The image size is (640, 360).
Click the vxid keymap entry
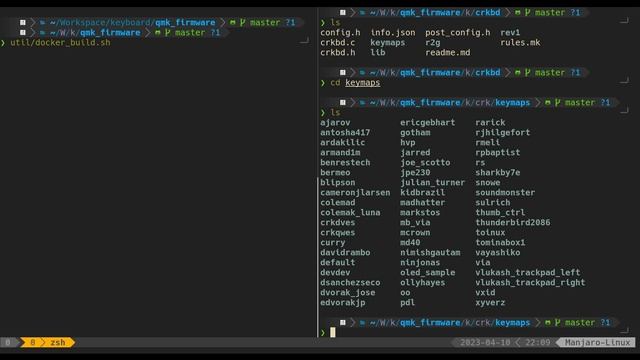[485, 293]
